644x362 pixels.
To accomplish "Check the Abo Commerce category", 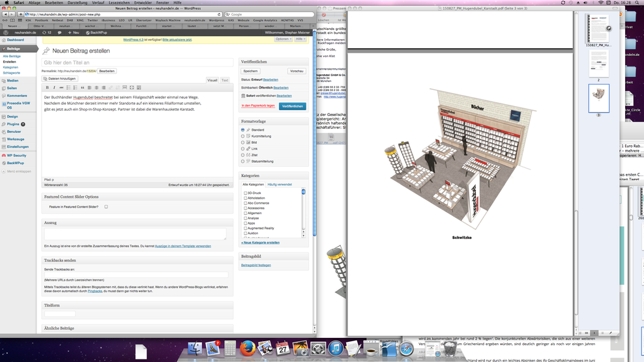I will click(245, 203).
